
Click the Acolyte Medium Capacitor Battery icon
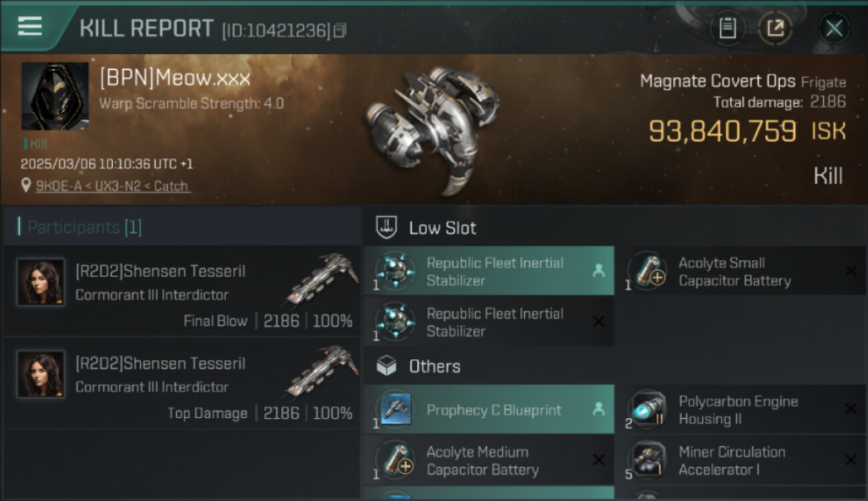[x=395, y=460]
